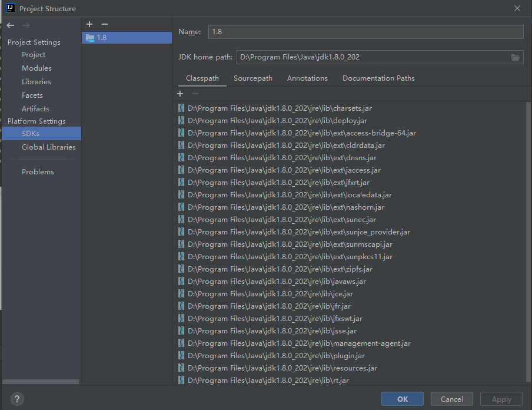Click the IntelliJ logo in title bar
532x410 pixels.
(x=11, y=8)
